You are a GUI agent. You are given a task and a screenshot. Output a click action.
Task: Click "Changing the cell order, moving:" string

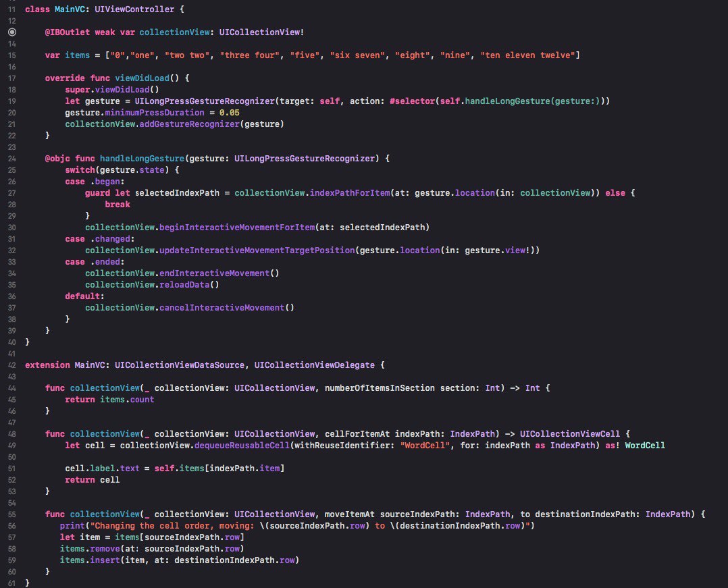pos(174,526)
